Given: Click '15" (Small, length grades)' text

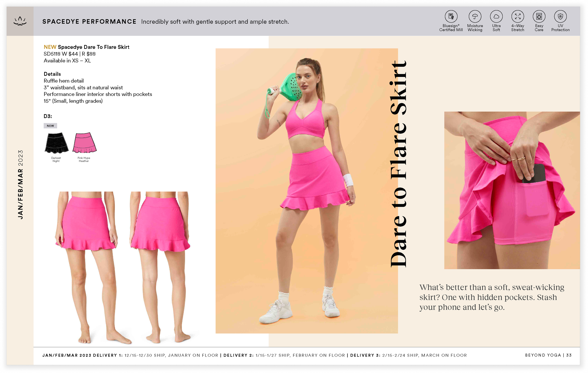Looking at the screenshot, I should (x=73, y=101).
